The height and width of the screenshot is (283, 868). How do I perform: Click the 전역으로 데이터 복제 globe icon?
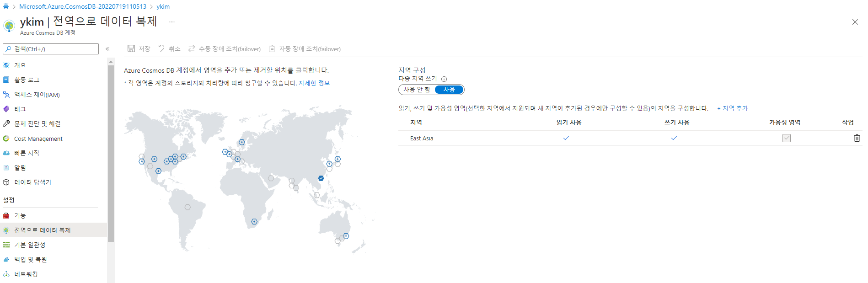click(6, 230)
